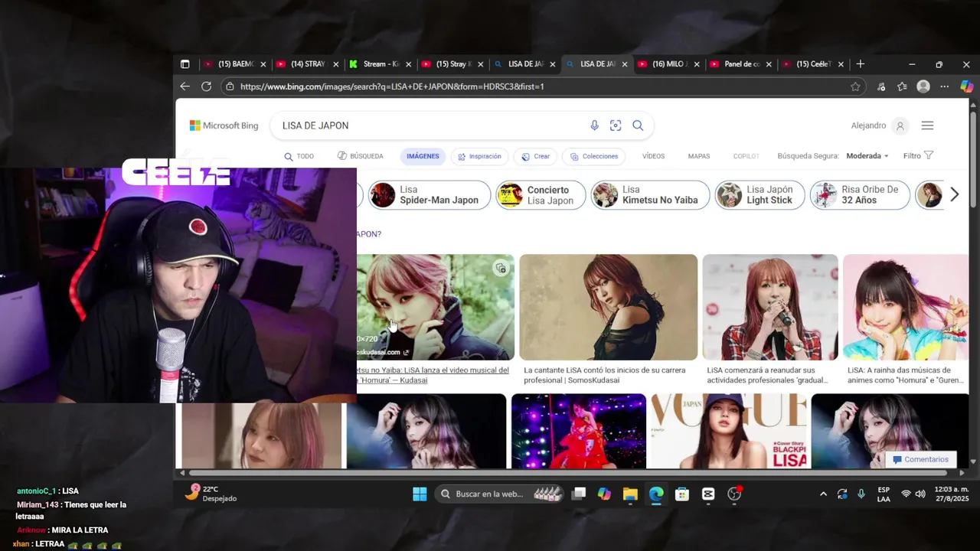Image resolution: width=980 pixels, height=551 pixels.
Task: Go back using the browser back arrow
Action: tap(185, 86)
